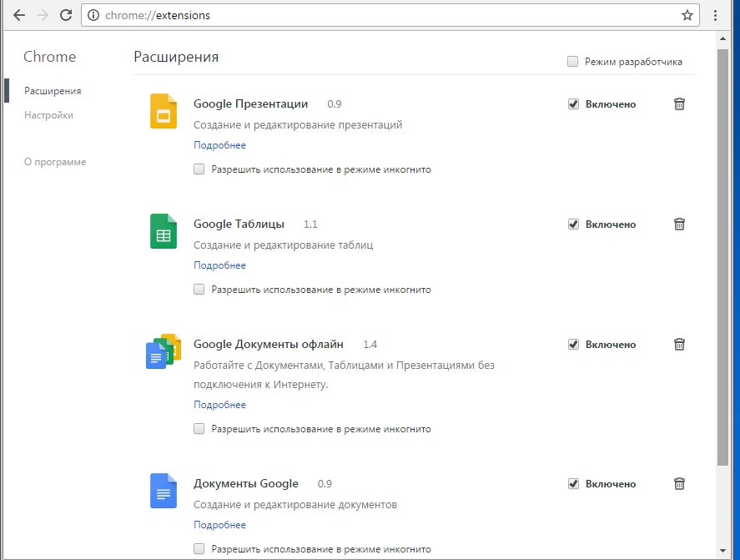Disable Google Таблицы via Включено checkbox
The width and height of the screenshot is (740, 560).
[573, 225]
